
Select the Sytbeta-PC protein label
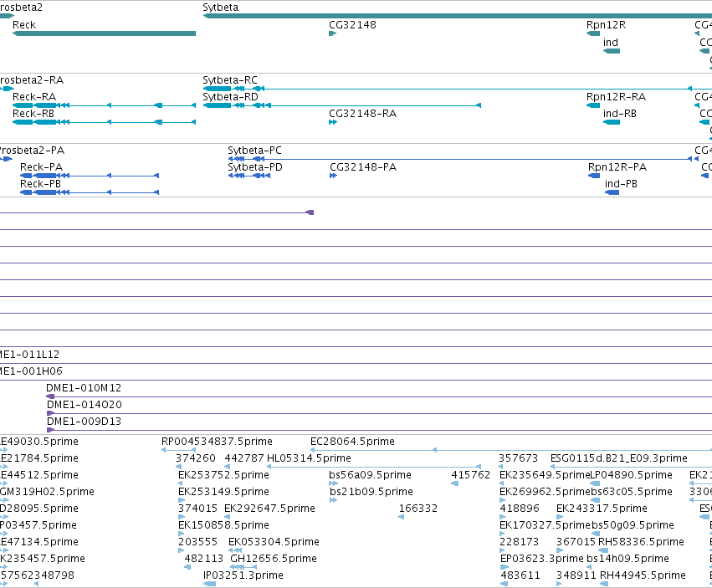[254, 151]
